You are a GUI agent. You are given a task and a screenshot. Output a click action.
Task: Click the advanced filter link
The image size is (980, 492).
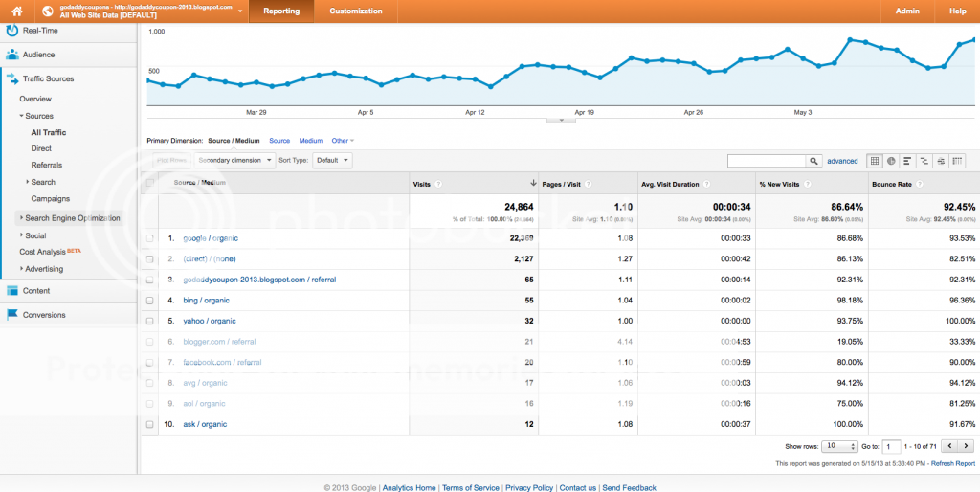tap(842, 161)
